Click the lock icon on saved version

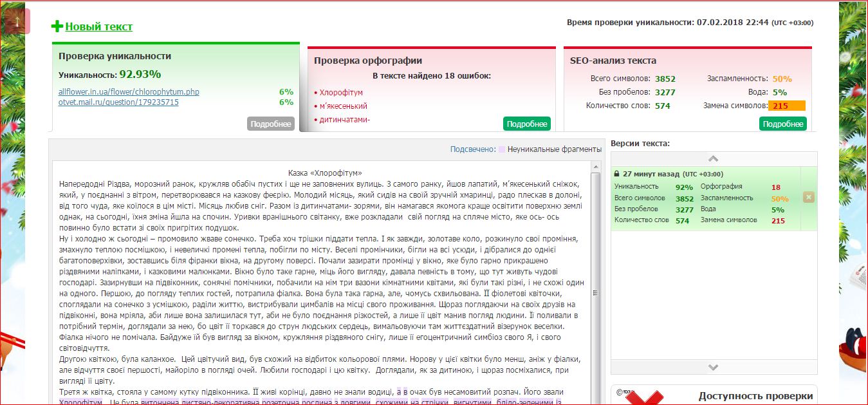click(617, 174)
